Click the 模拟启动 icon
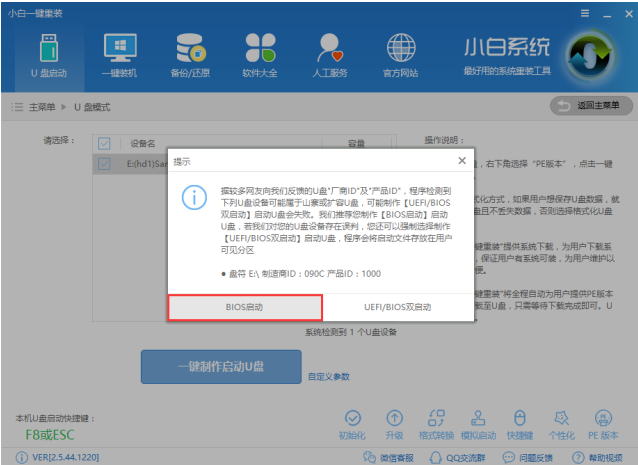 (478, 425)
